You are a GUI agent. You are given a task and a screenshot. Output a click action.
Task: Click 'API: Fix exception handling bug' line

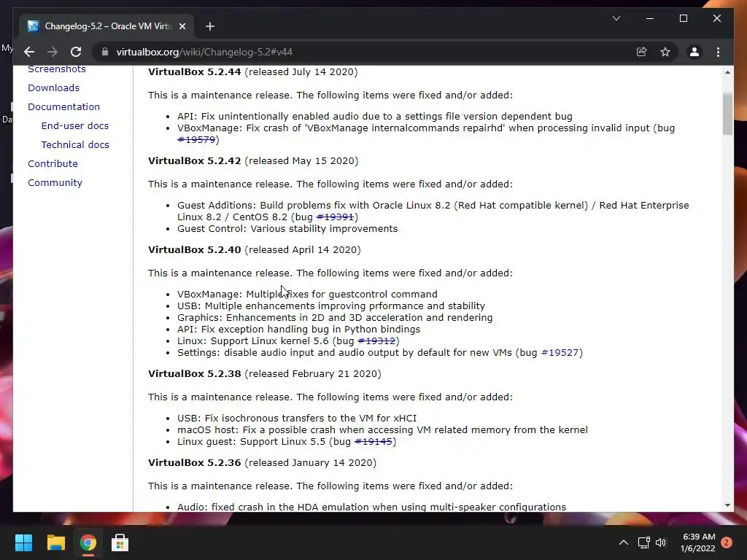298,330
